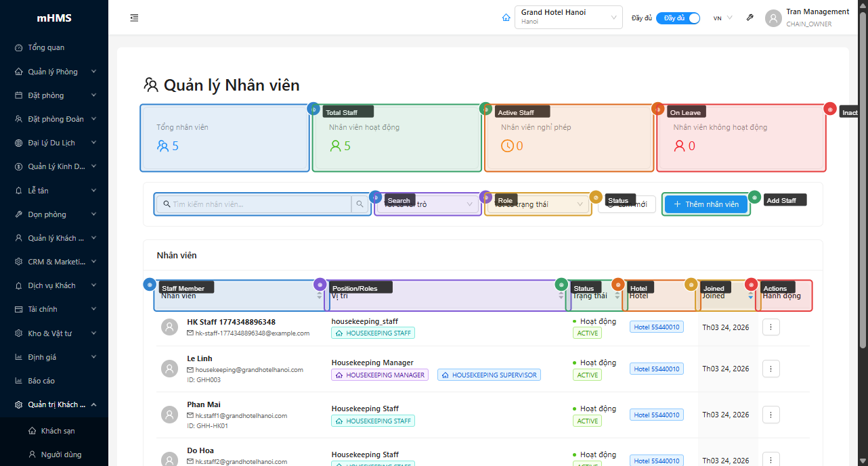Screen dimensions: 868x466
Task: Open the Grand Hotel Hanoi selector dropdown
Action: click(568, 18)
